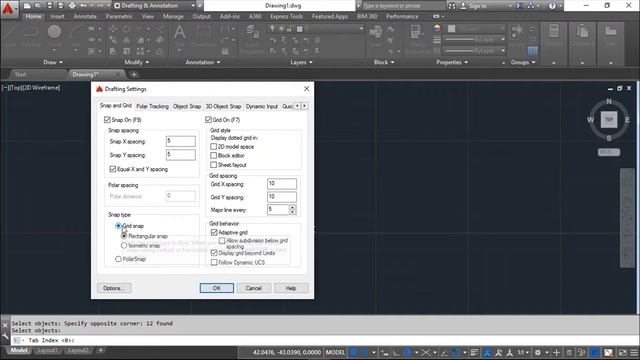
Task: Click the New drawing icon in Quick Access toolbar
Action: 27,6
